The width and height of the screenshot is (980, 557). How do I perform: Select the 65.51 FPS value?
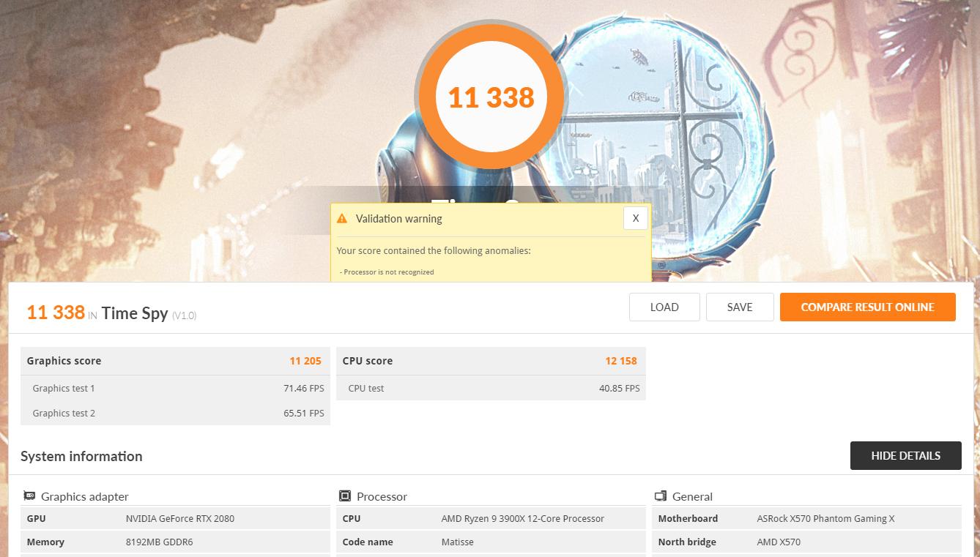[304, 413]
